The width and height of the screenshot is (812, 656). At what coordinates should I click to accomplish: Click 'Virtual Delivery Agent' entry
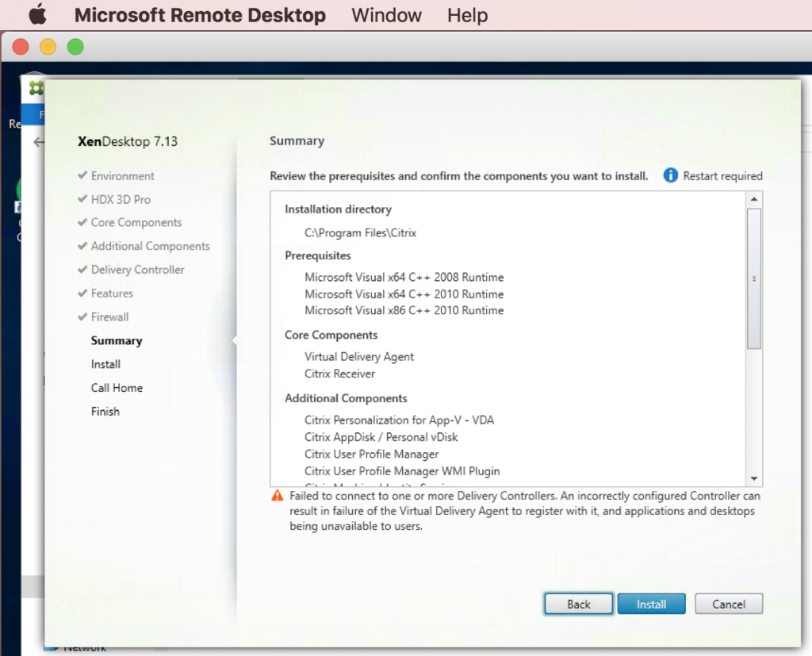359,357
